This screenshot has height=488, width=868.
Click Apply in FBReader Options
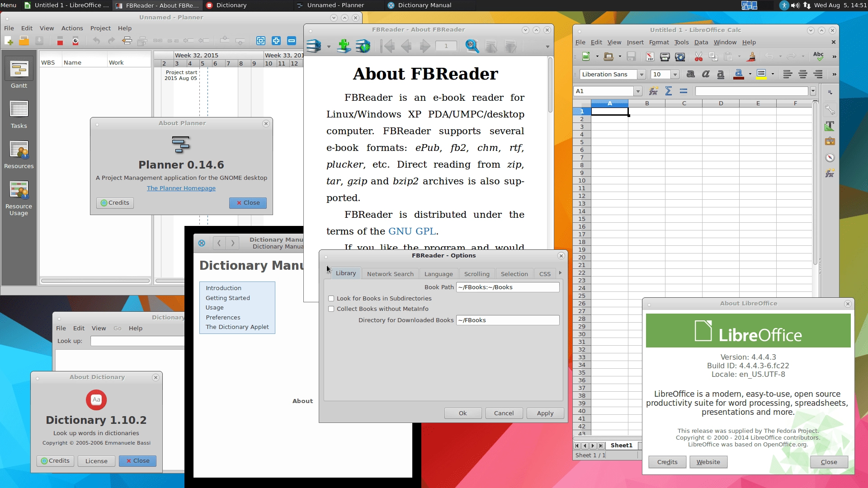(x=545, y=413)
